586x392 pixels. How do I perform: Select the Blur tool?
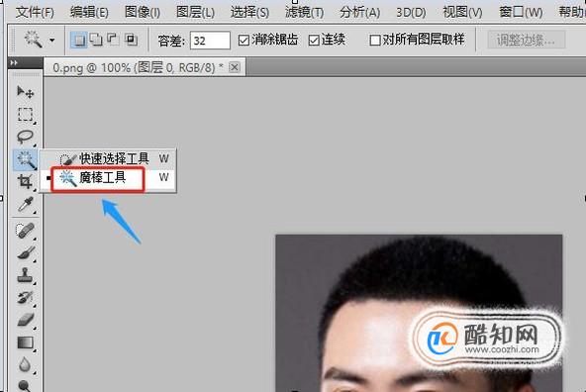(x=25, y=364)
